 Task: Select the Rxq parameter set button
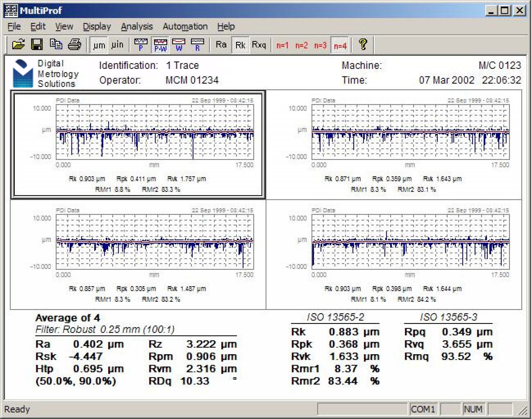coord(259,45)
